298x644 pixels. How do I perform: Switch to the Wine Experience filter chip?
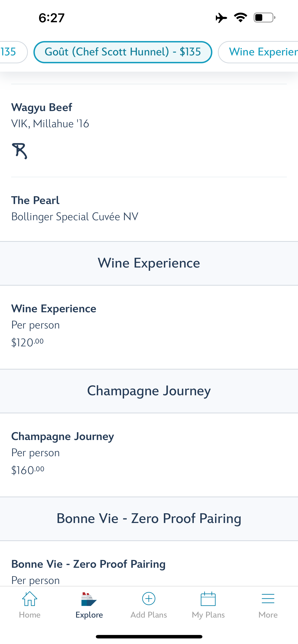(258, 52)
